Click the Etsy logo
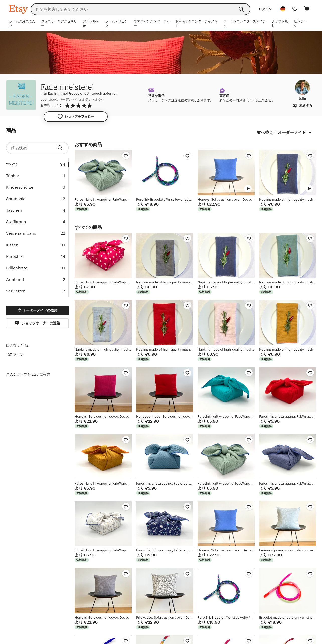 coord(18,9)
